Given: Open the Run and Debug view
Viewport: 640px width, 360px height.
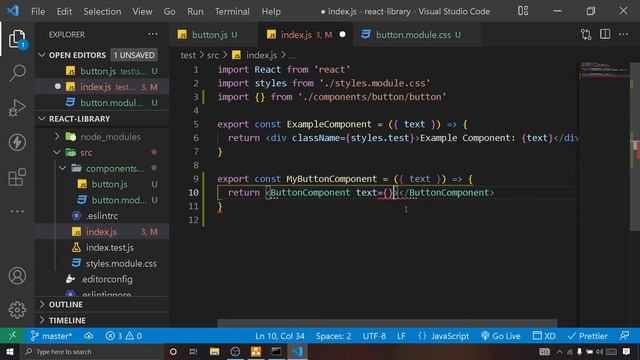Looking at the screenshot, I should click(17, 108).
